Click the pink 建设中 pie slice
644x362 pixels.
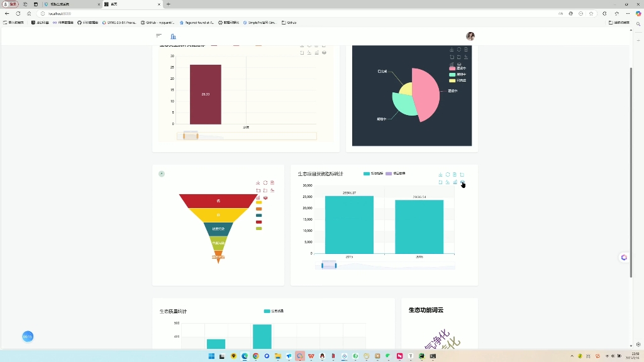point(427,94)
